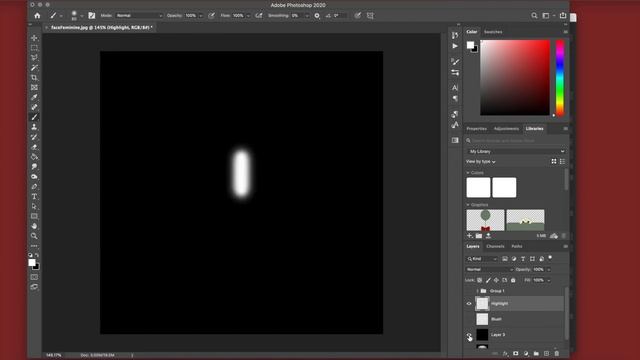Click the first white library color swatch
The width and height of the screenshot is (640, 360).
(478, 188)
